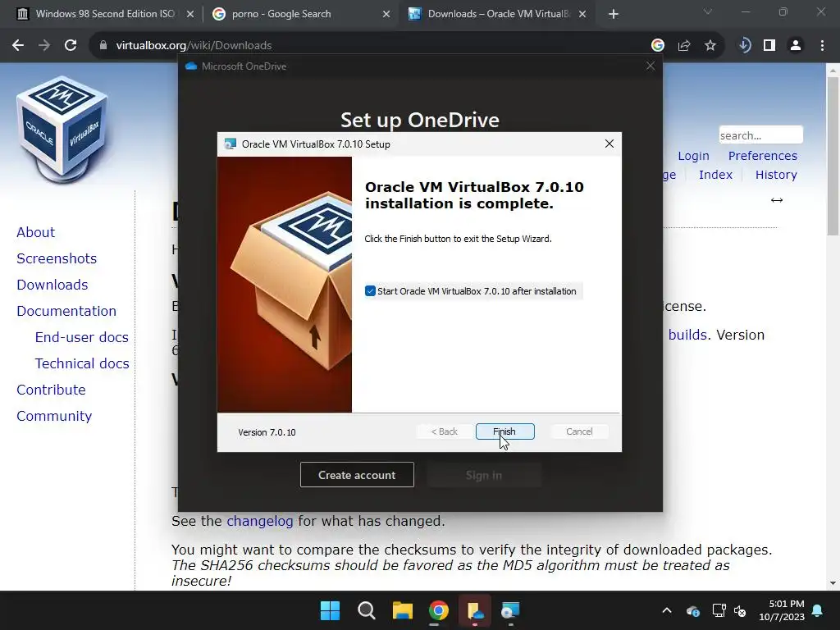Open the builds link
840x630 pixels.
click(x=688, y=335)
